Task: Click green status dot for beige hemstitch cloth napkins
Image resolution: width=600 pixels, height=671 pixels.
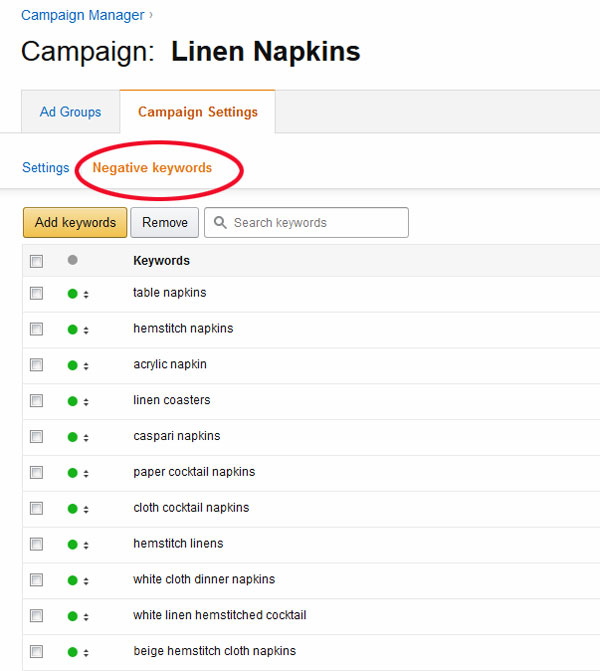Action: (73, 652)
